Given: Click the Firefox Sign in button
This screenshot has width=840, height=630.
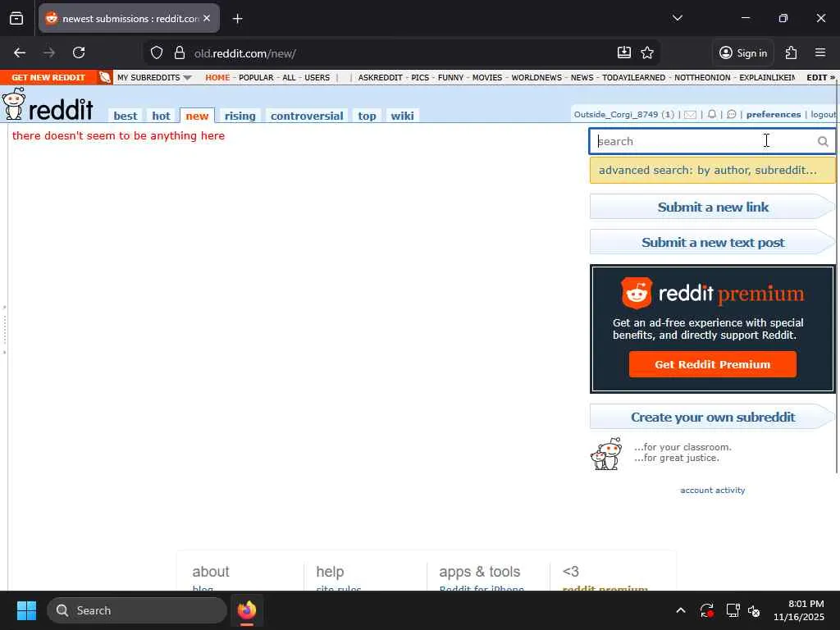Looking at the screenshot, I should click(x=743, y=52).
